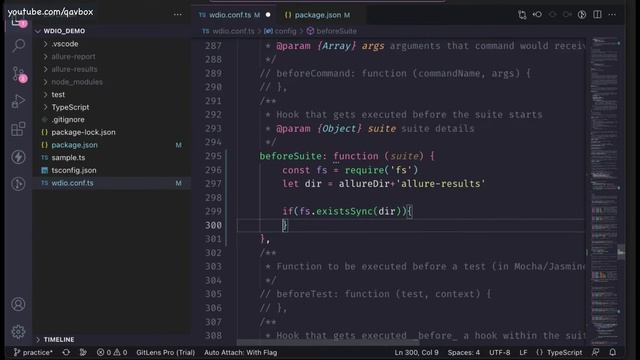640x360 pixels.
Task: Expand the allure-report folder
Action: pyautogui.click(x=73, y=56)
